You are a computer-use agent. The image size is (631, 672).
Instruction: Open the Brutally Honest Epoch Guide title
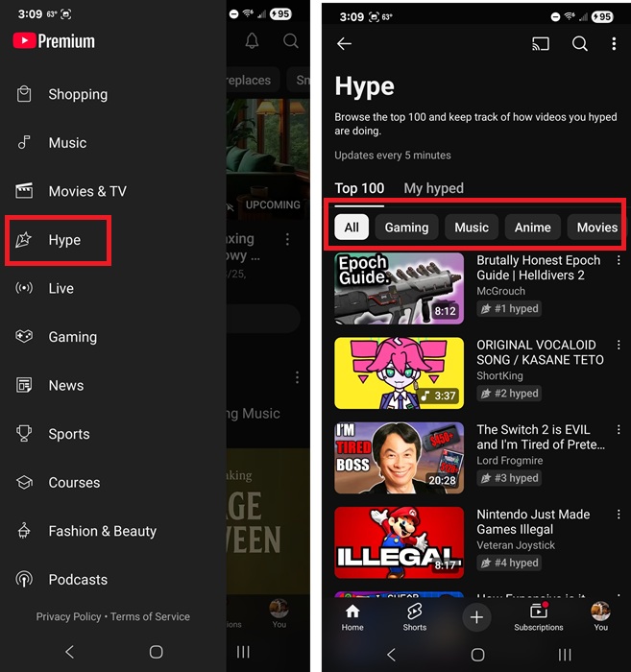(x=539, y=268)
